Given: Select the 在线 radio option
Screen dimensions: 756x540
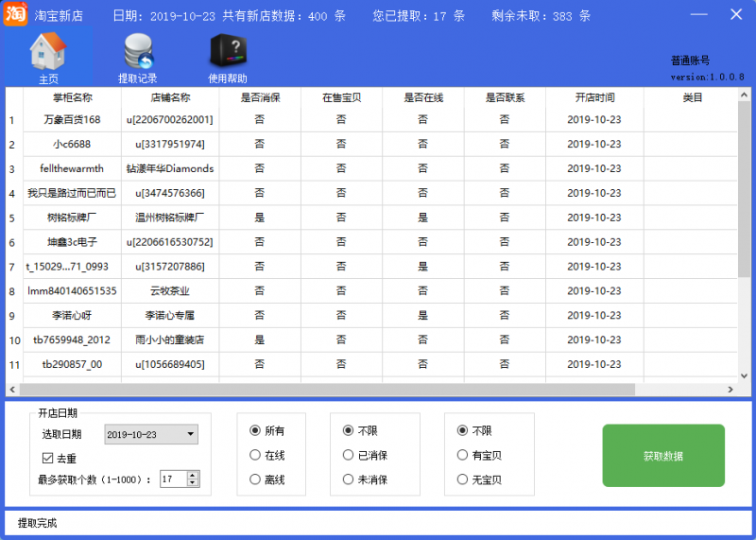Looking at the screenshot, I should (255, 455).
